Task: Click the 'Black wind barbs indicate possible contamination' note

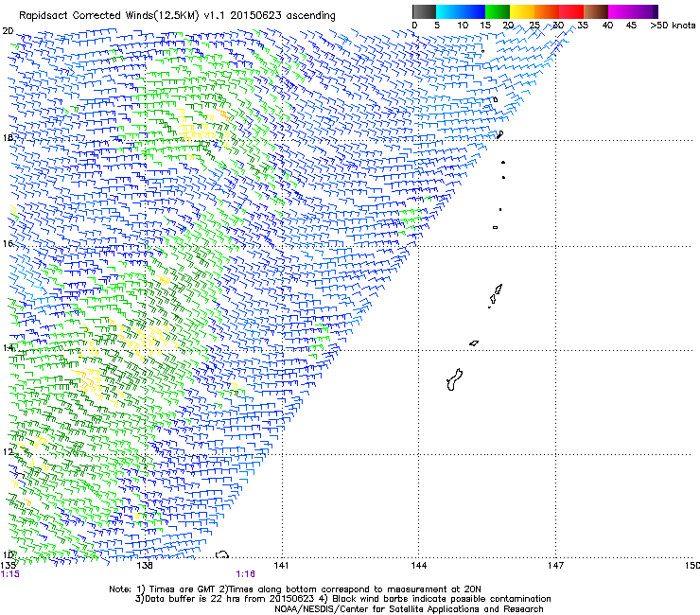Action: 442,599
